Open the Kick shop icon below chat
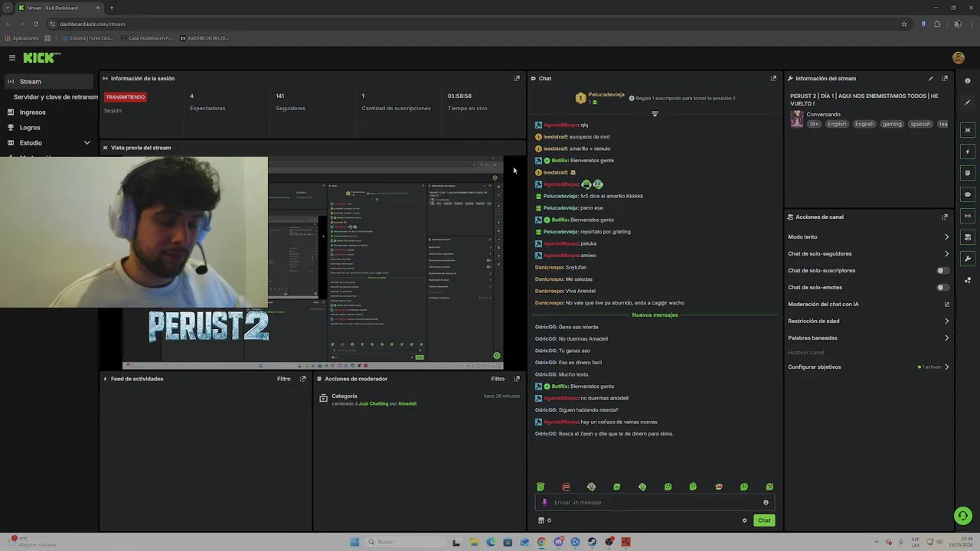The width and height of the screenshot is (980, 551). pyautogui.click(x=541, y=520)
